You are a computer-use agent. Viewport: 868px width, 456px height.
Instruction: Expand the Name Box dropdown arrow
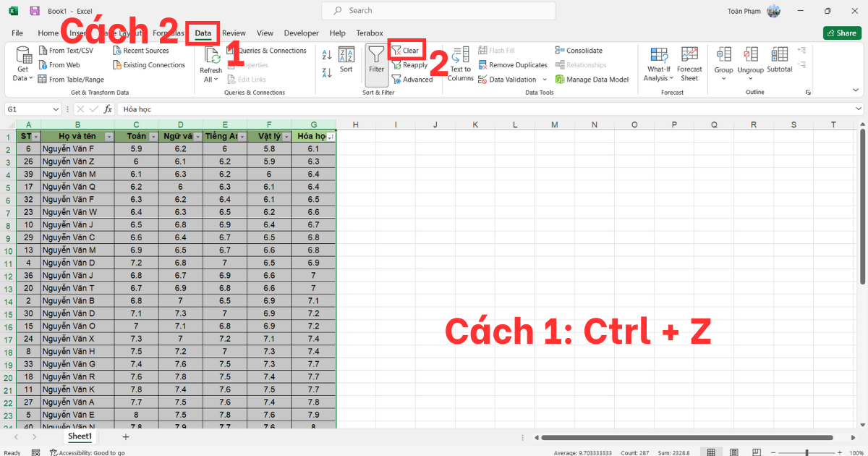(56, 109)
